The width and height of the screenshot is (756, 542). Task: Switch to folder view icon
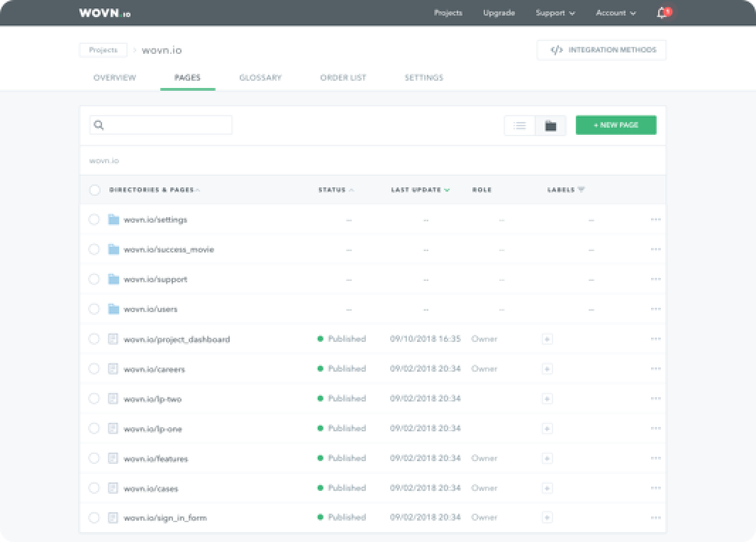pos(550,126)
